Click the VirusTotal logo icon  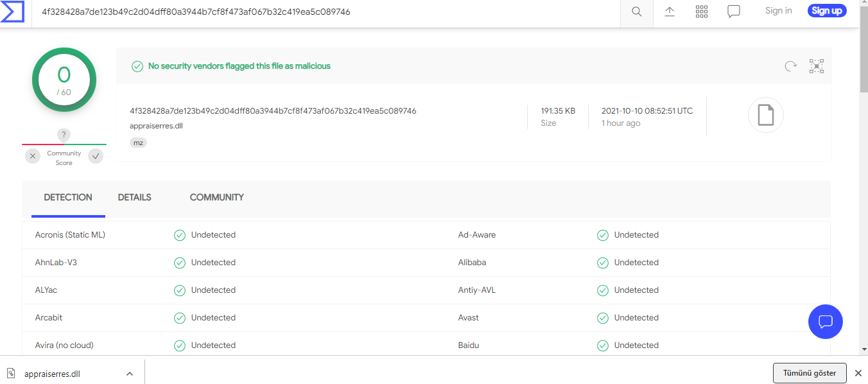point(12,12)
